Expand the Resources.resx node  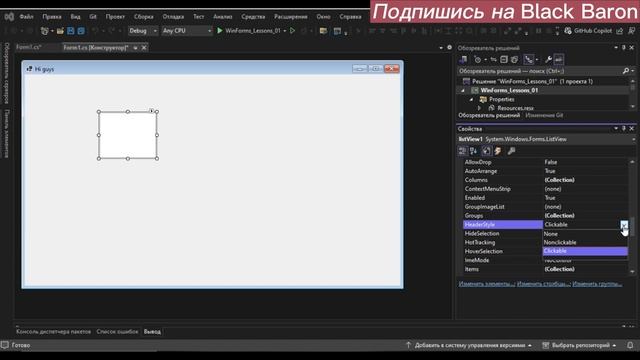480,108
